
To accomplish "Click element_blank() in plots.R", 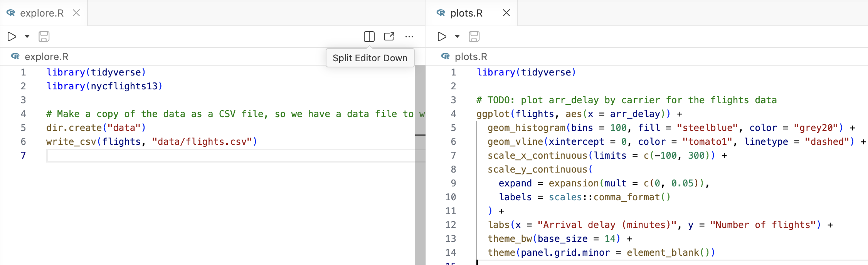I will tap(668, 253).
